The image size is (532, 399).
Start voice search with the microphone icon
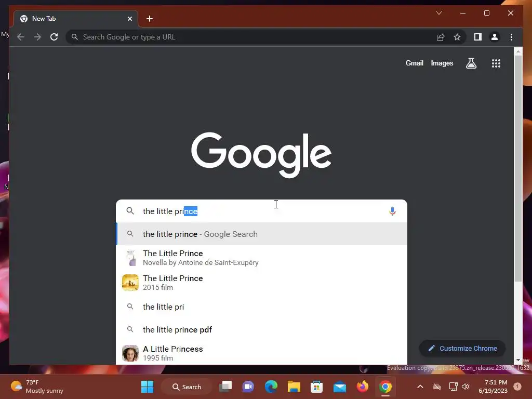pos(392,211)
